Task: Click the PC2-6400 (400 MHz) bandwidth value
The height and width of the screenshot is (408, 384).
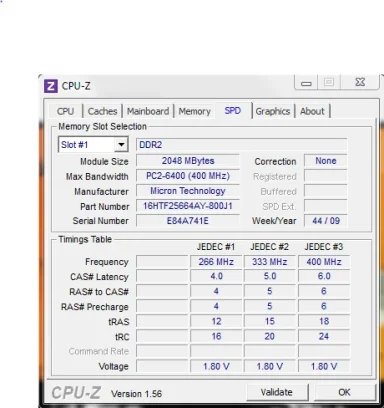Action: pyautogui.click(x=188, y=176)
